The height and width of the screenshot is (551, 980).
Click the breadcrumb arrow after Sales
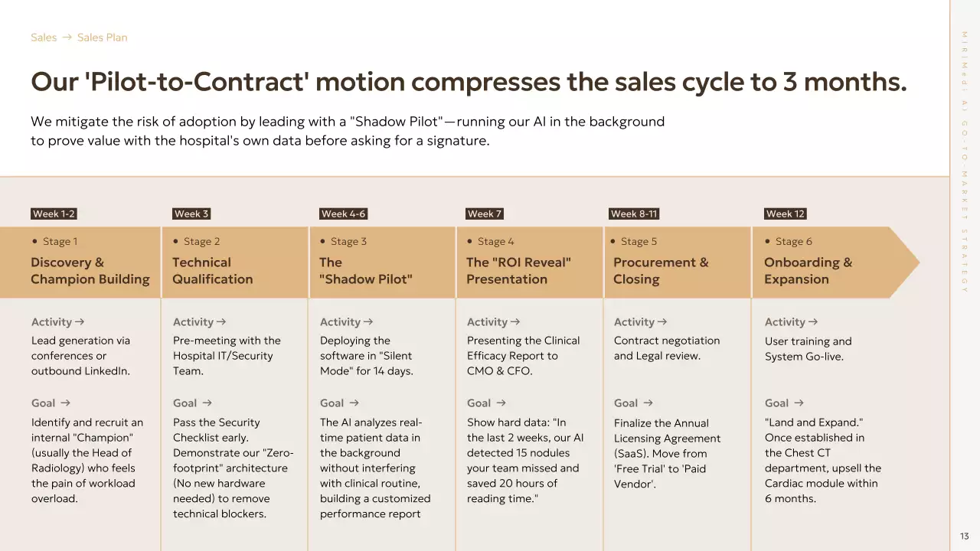(x=67, y=37)
